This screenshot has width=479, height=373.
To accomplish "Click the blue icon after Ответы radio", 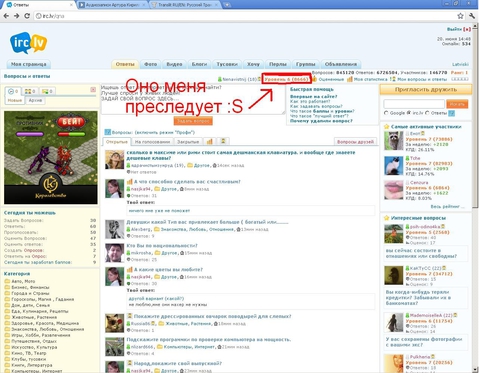I will pyautogui.click(x=451, y=113).
